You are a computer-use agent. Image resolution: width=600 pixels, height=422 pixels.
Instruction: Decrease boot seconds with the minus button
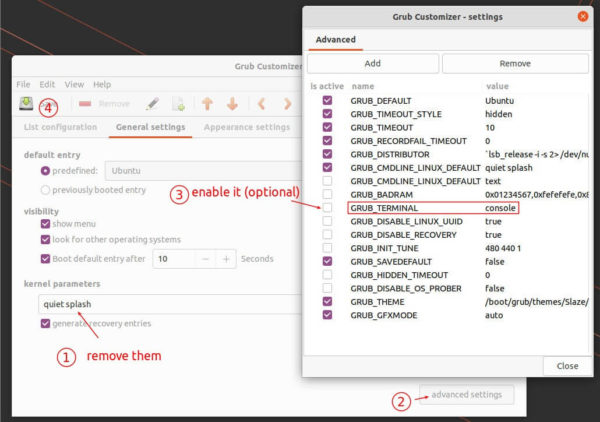click(205, 259)
